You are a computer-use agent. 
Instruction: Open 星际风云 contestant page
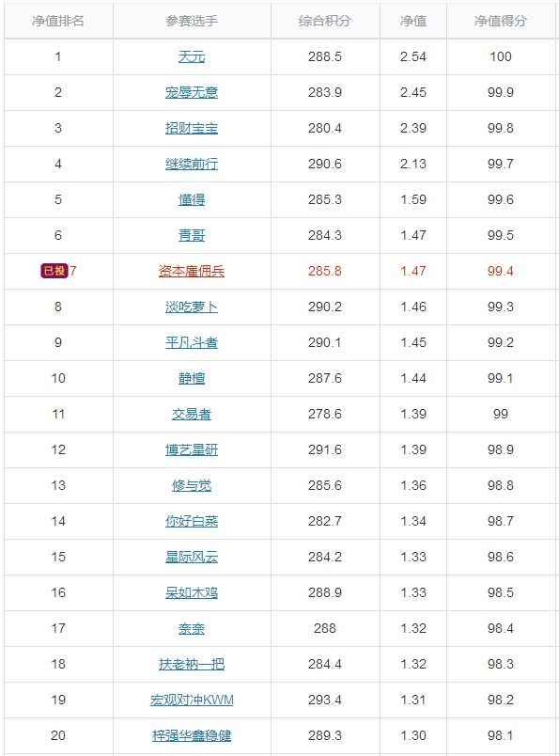(x=192, y=557)
